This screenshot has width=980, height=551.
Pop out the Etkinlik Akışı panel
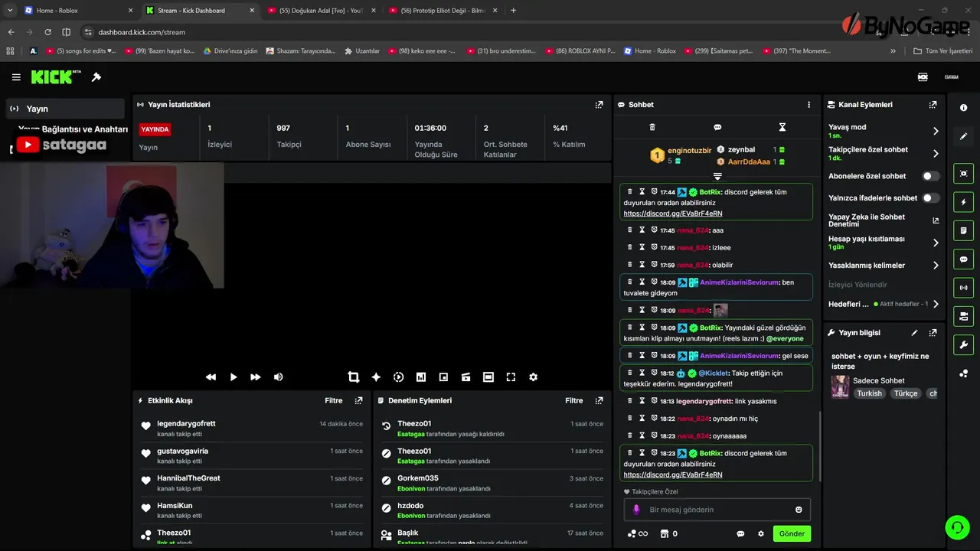(x=358, y=401)
